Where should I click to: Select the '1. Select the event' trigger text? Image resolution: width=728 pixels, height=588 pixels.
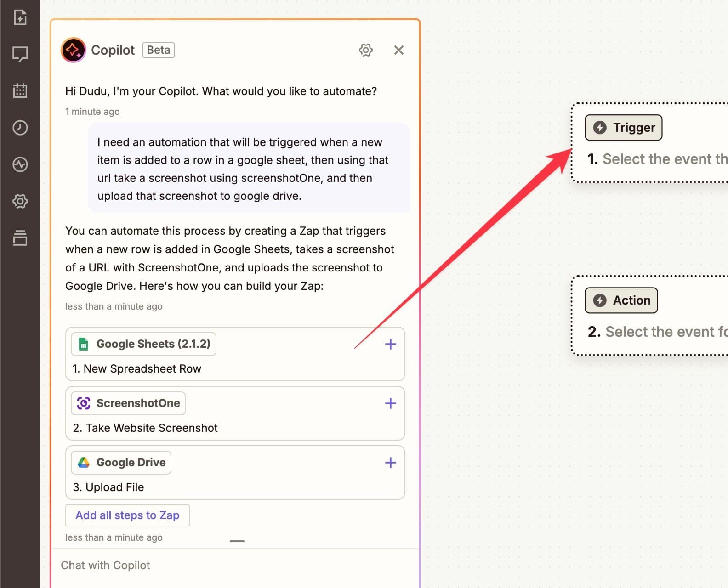click(x=658, y=159)
